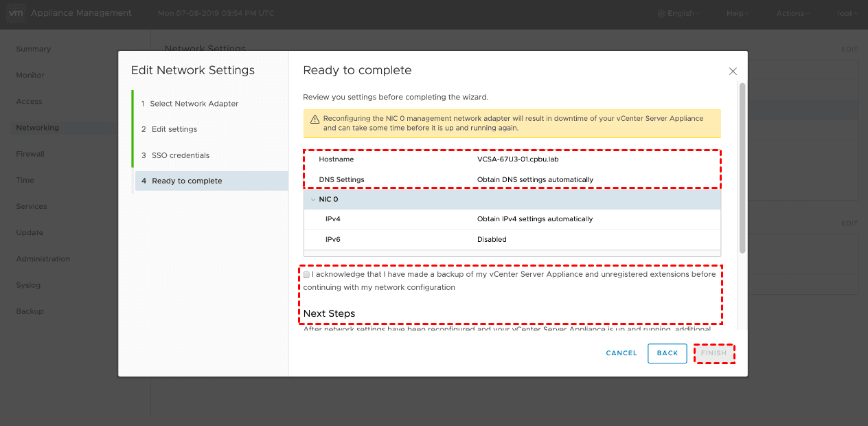This screenshot has width=868, height=426.
Task: Open the Help dropdown menu
Action: [738, 14]
